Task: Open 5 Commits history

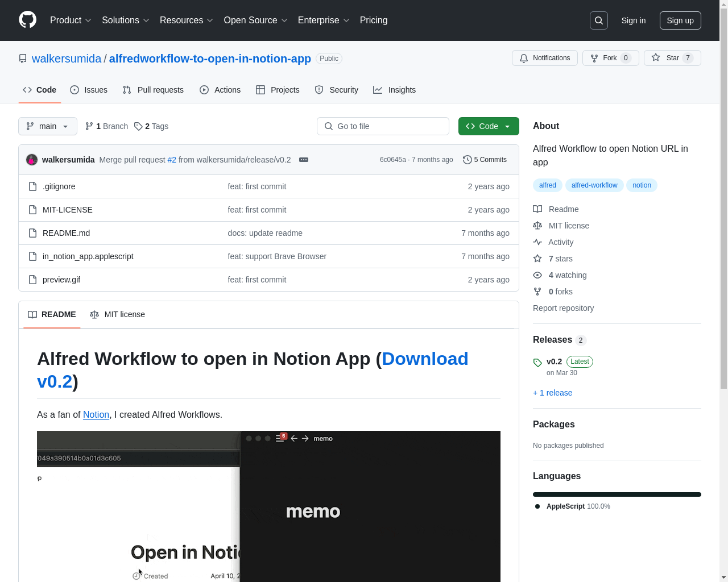Action: pyautogui.click(x=485, y=160)
